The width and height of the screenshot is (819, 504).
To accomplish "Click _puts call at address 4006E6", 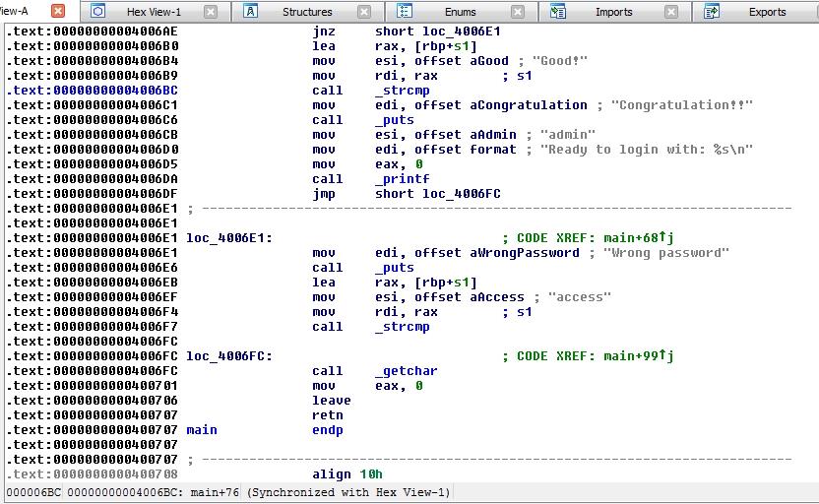I will tap(395, 268).
